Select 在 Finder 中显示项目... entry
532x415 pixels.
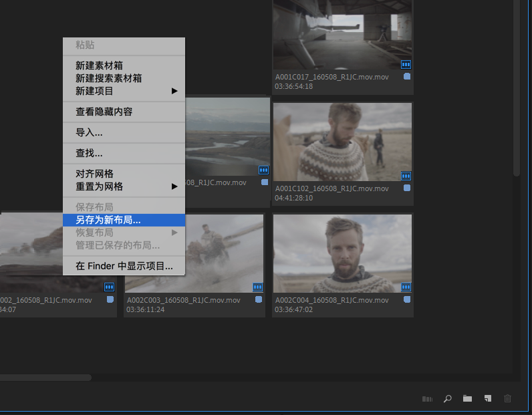pos(124,266)
